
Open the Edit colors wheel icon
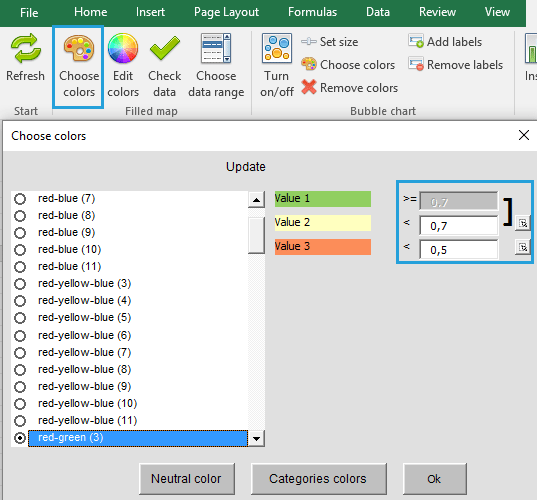point(123,48)
